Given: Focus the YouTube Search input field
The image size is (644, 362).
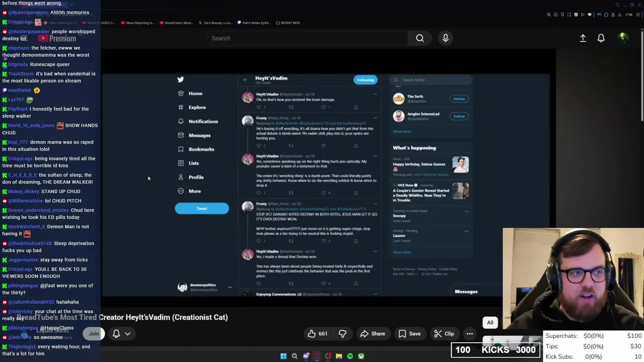Looking at the screenshot, I should pos(307,38).
